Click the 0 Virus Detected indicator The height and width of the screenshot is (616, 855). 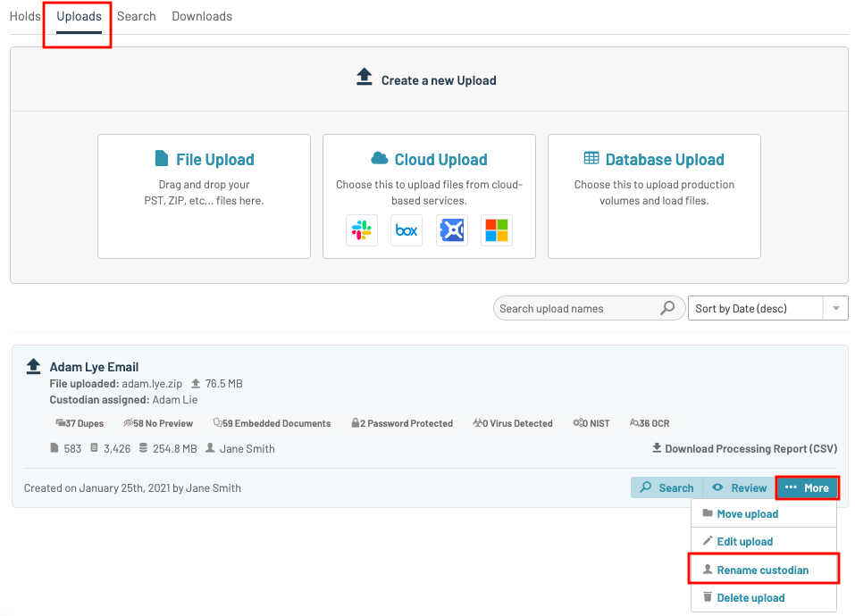[x=513, y=423]
